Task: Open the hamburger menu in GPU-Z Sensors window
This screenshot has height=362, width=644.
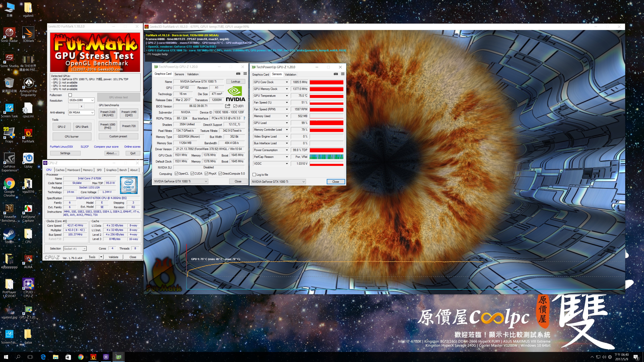Action: pyautogui.click(x=342, y=74)
